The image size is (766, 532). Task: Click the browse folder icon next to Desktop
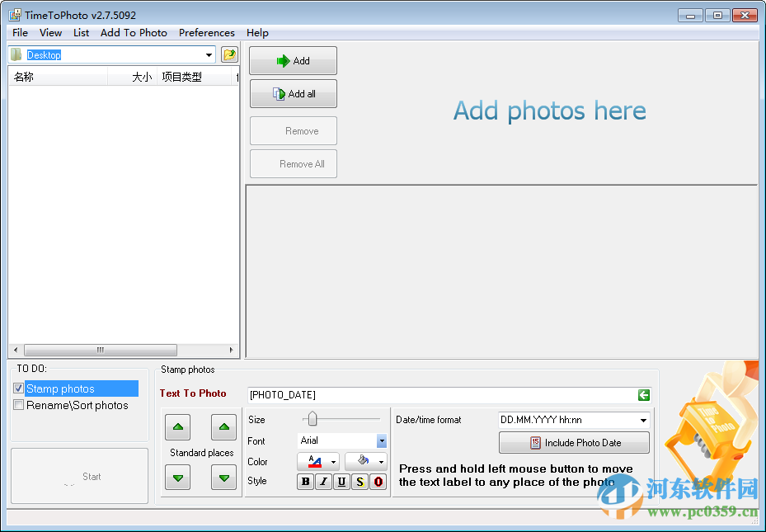pyautogui.click(x=229, y=54)
